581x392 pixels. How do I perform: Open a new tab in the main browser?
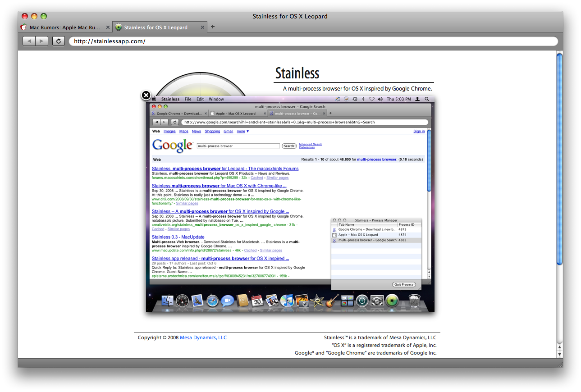(x=213, y=27)
